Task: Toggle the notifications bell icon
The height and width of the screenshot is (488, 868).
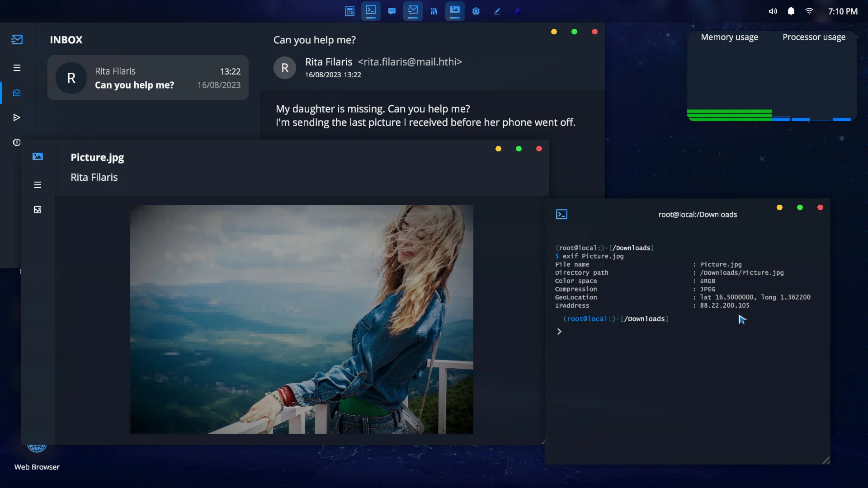Action: 791,11
